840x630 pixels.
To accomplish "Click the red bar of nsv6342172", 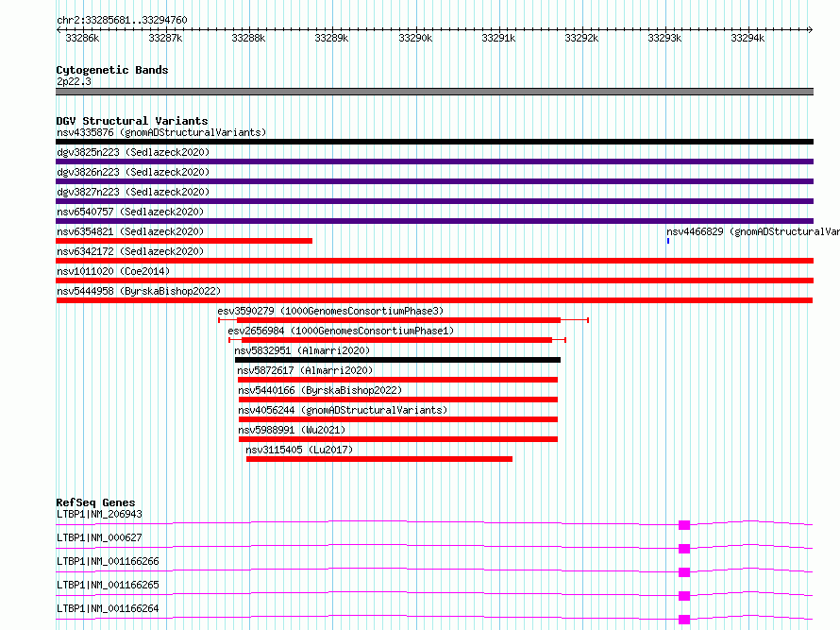I will click(434, 261).
